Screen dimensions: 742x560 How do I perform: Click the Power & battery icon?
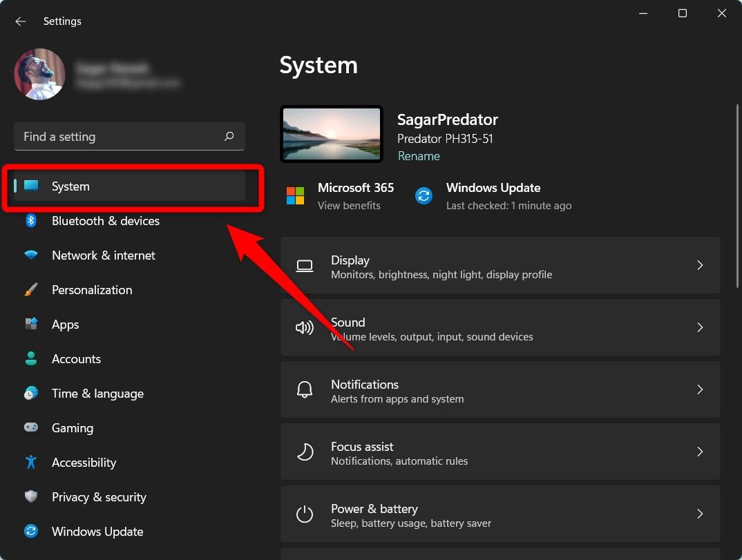pos(305,514)
